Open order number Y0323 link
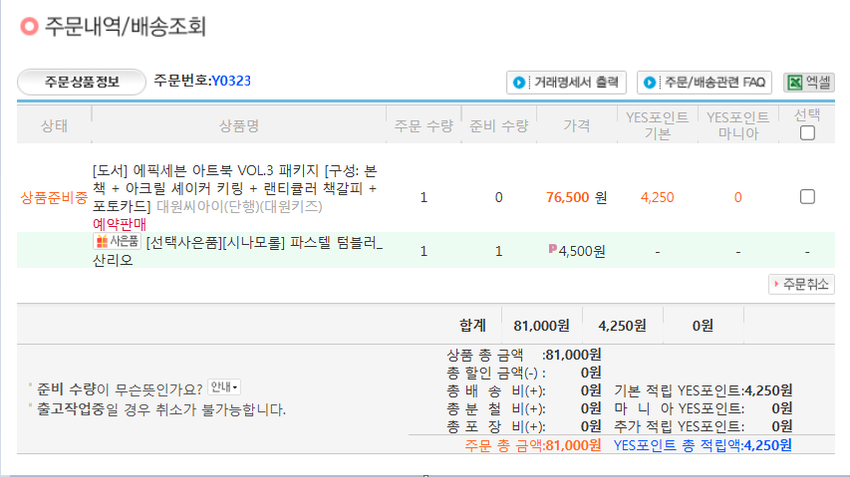The image size is (850, 477). [231, 81]
